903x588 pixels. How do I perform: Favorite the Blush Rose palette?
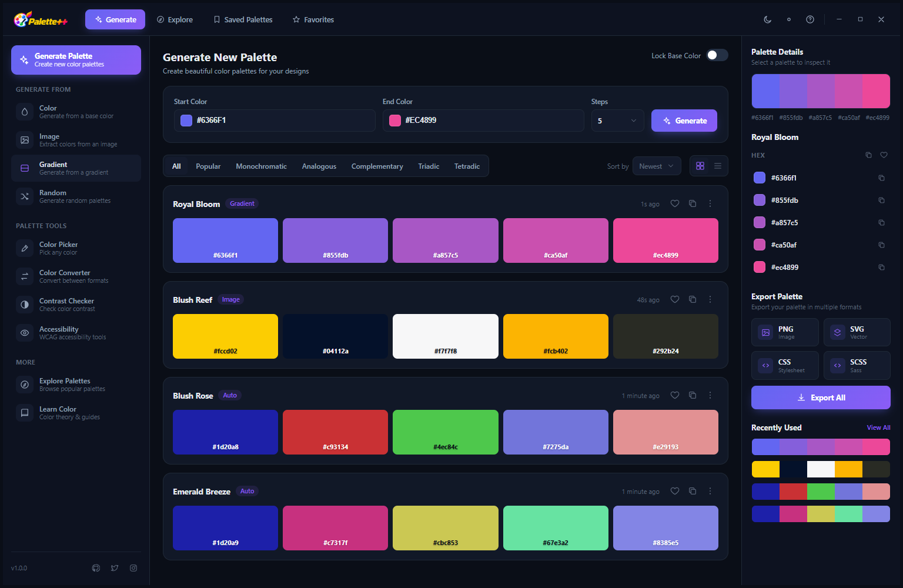pos(675,395)
